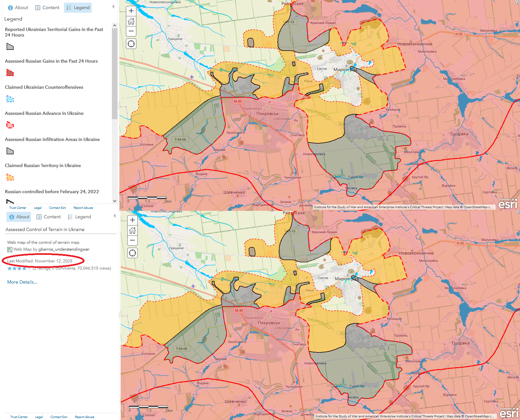Select the highlighted About tab
The image size is (520, 420).
19,217
